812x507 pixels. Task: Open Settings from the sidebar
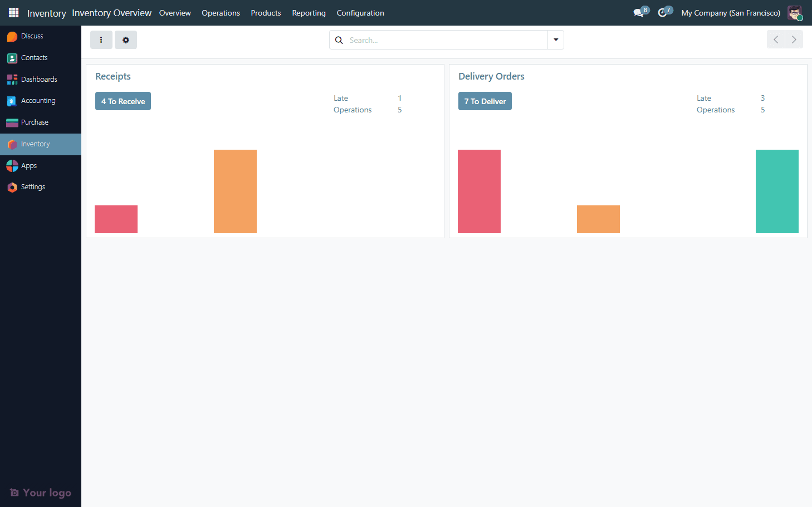pyautogui.click(x=33, y=187)
